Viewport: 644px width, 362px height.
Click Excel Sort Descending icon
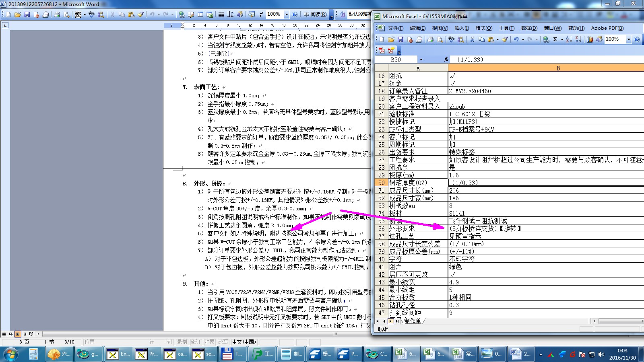point(578,39)
